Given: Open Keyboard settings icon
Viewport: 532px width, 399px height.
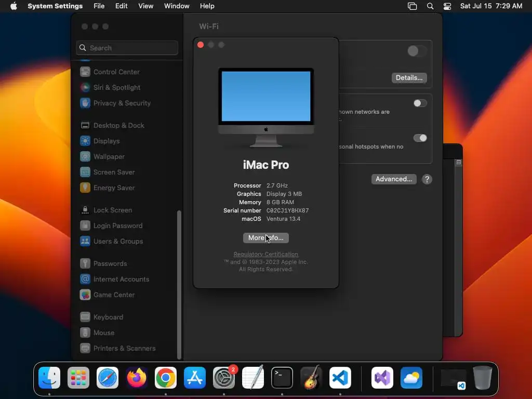Looking at the screenshot, I should (x=85, y=317).
